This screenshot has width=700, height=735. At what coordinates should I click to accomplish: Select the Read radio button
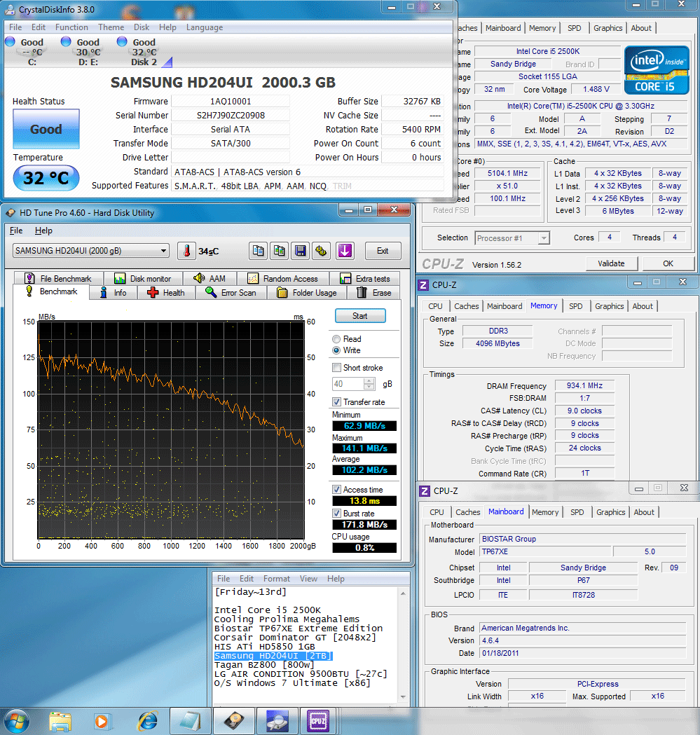click(336, 339)
